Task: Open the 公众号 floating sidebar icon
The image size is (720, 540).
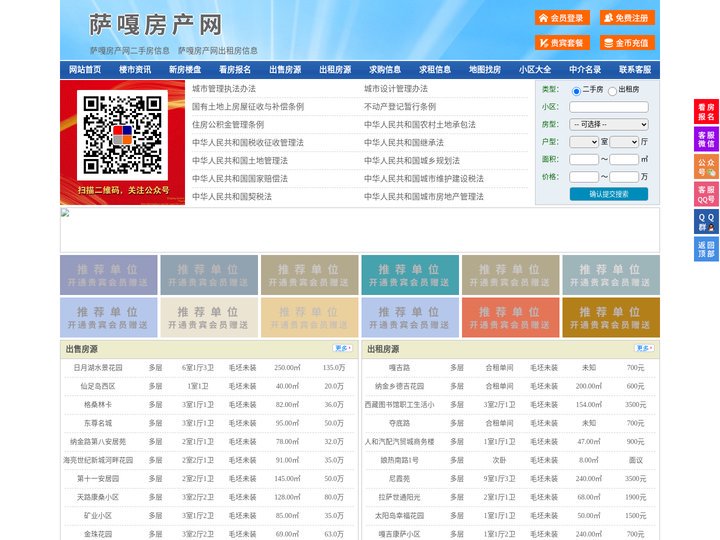Action: pos(706,167)
